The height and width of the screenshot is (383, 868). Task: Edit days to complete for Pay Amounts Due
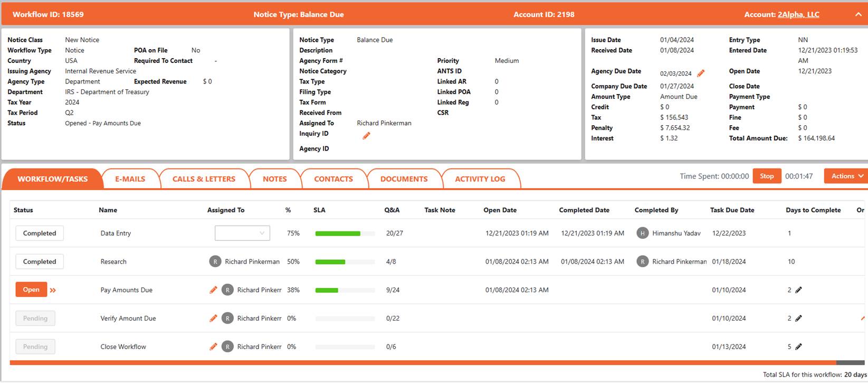[798, 290]
